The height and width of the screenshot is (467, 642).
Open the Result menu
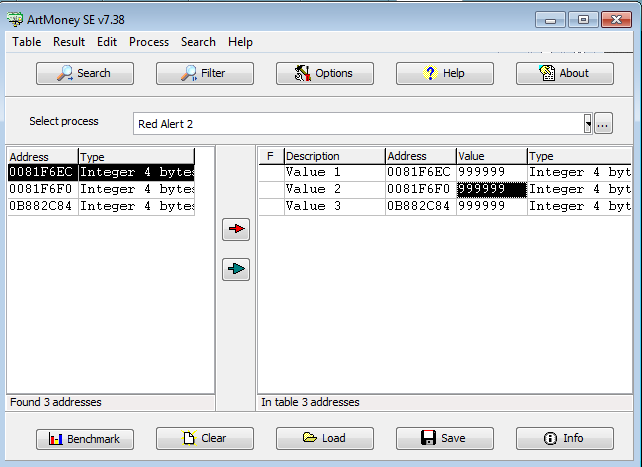point(69,42)
